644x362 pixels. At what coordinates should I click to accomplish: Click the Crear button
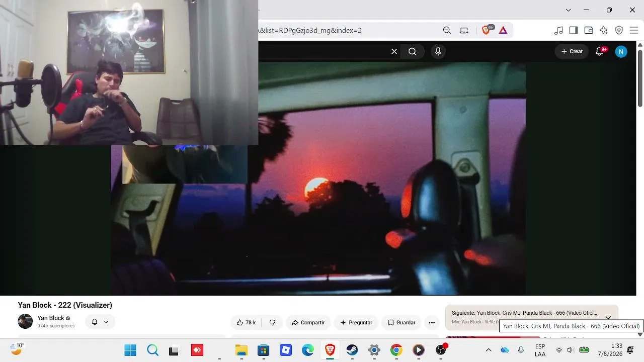pyautogui.click(x=572, y=51)
